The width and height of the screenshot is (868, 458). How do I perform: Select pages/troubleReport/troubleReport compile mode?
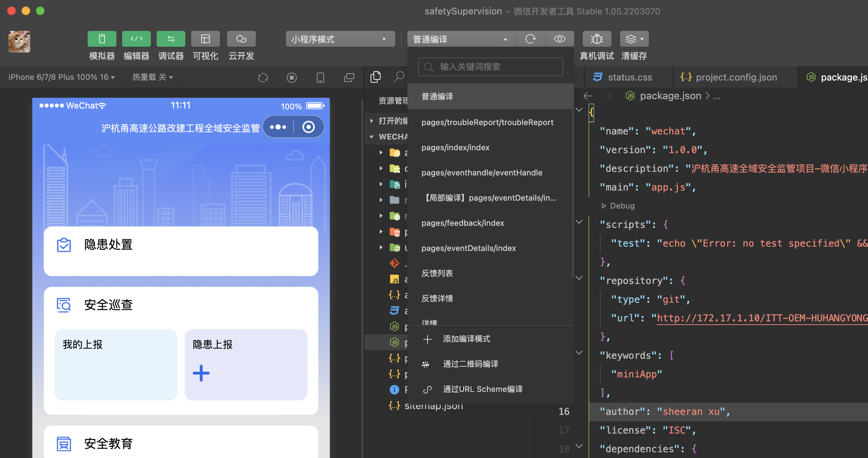pos(490,122)
